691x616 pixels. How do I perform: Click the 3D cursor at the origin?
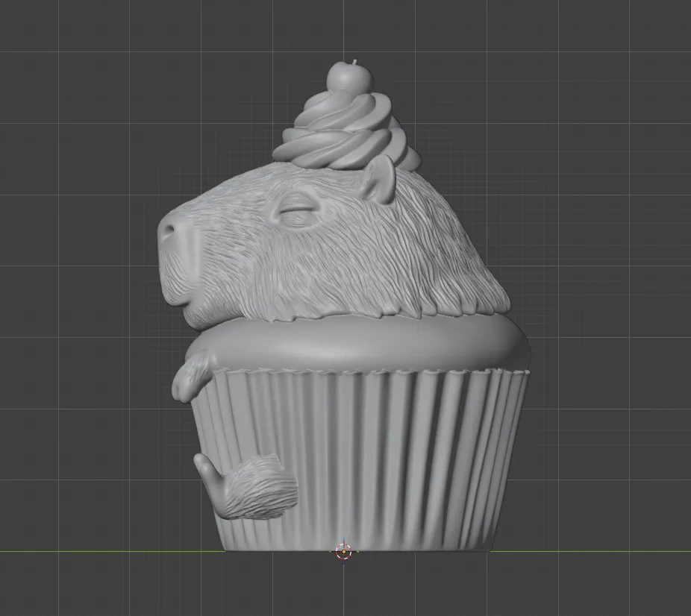click(x=344, y=551)
